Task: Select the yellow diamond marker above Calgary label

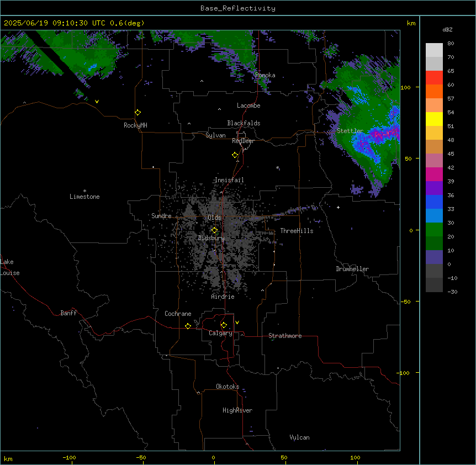Action: (x=224, y=325)
